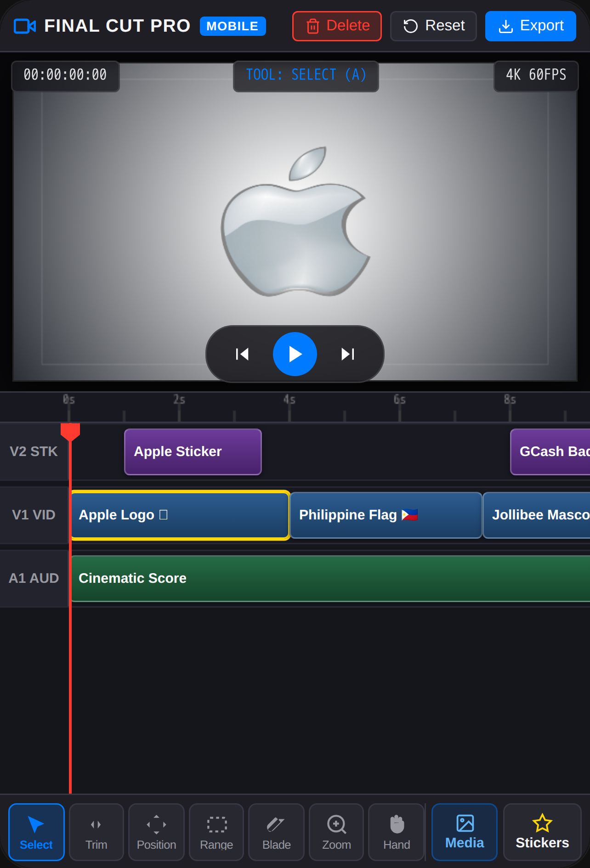The height and width of the screenshot is (868, 590).
Task: Select the Select arrow tool
Action: 36,832
